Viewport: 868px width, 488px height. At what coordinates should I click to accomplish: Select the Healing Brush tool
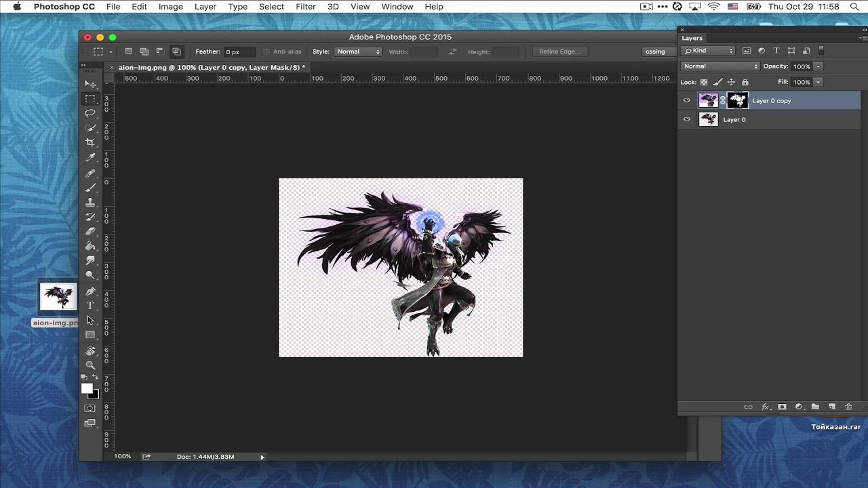[90, 173]
